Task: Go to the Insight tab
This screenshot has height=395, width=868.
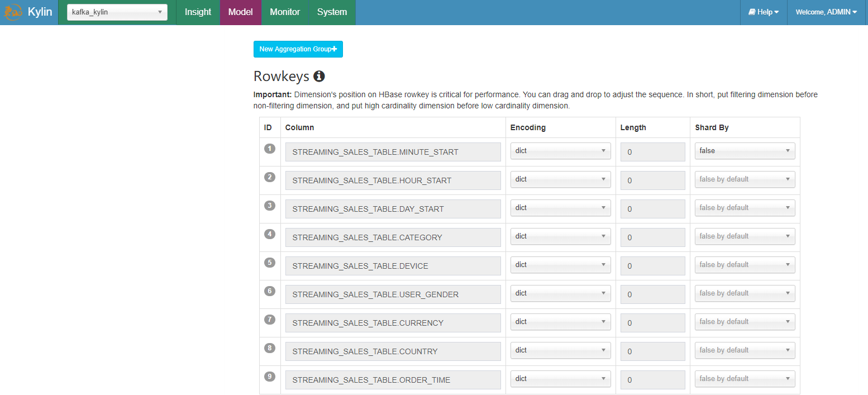Action: [x=198, y=12]
